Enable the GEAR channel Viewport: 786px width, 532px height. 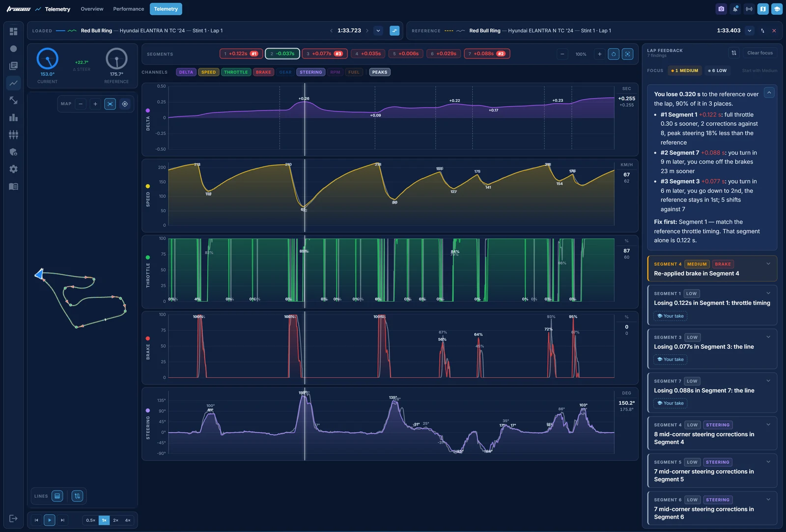[x=285, y=72]
